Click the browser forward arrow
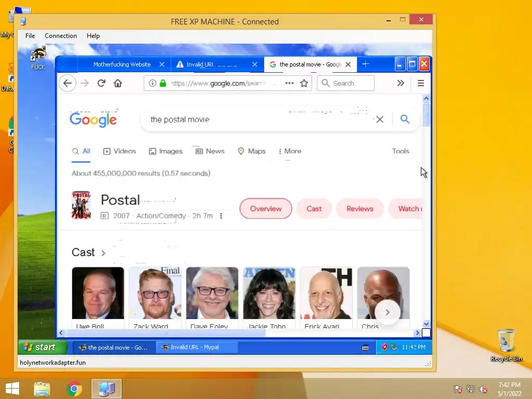Viewport: 532px width, 399px height. coord(85,83)
